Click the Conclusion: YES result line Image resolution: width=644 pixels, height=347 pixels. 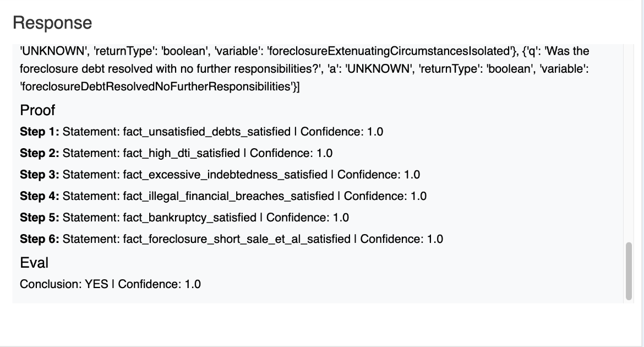[110, 284]
